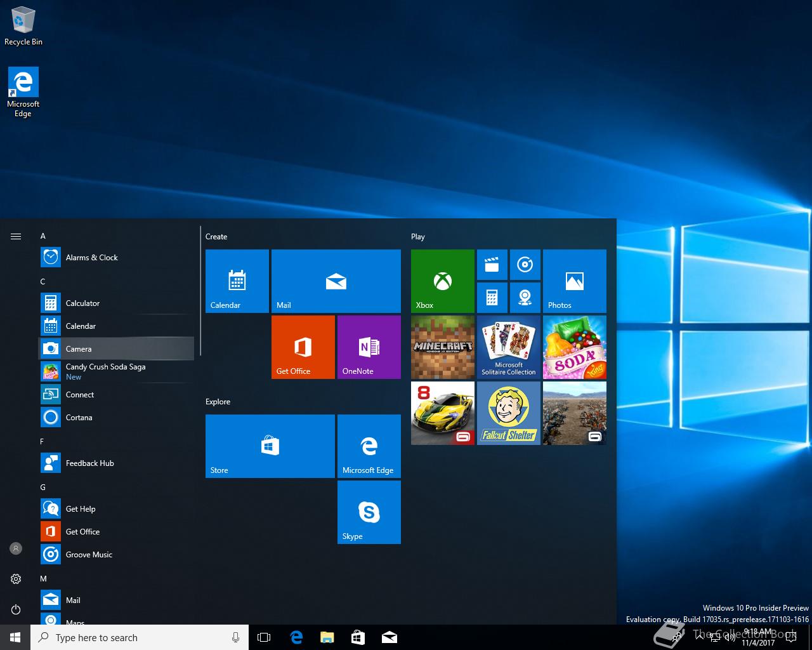Click the letter F group header
The image size is (812, 650).
(43, 441)
